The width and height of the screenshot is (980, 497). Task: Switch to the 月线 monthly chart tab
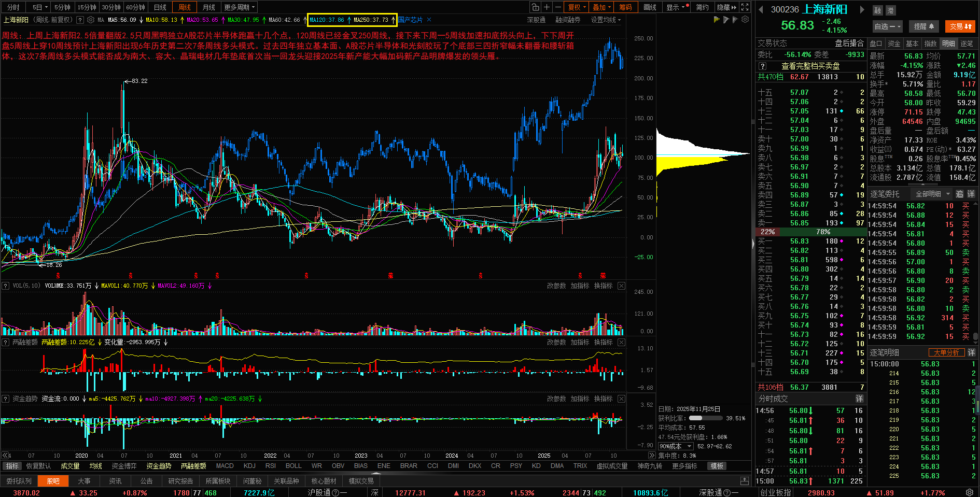point(208,7)
